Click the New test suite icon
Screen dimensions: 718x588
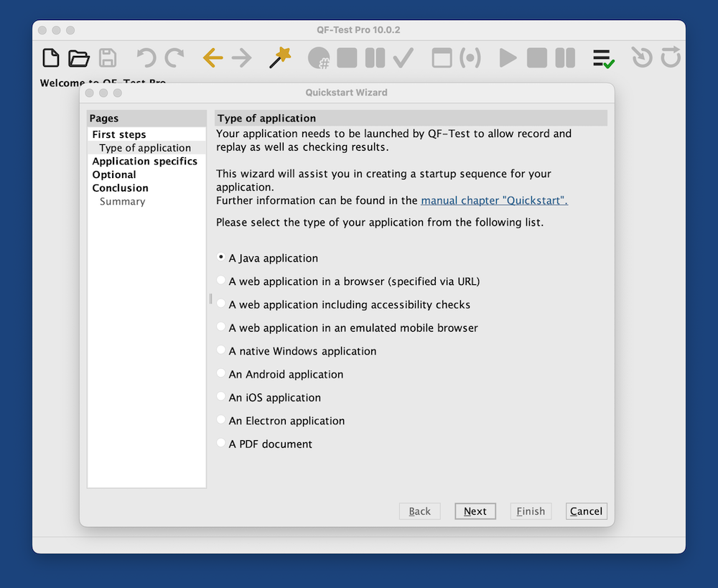click(x=51, y=58)
